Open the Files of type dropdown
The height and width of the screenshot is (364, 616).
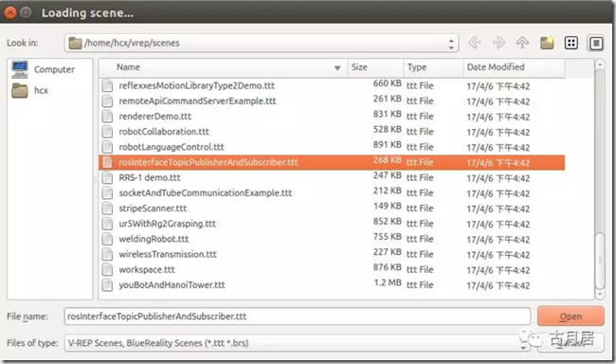[293, 343]
